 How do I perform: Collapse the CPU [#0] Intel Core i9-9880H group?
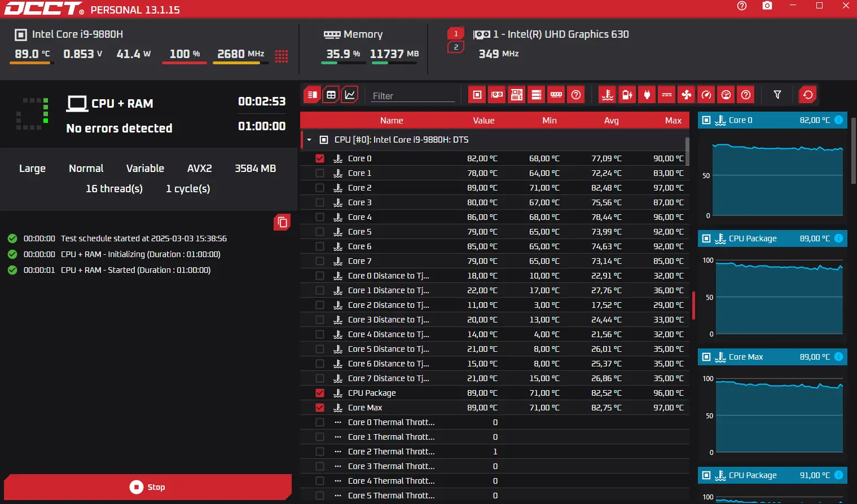(309, 140)
